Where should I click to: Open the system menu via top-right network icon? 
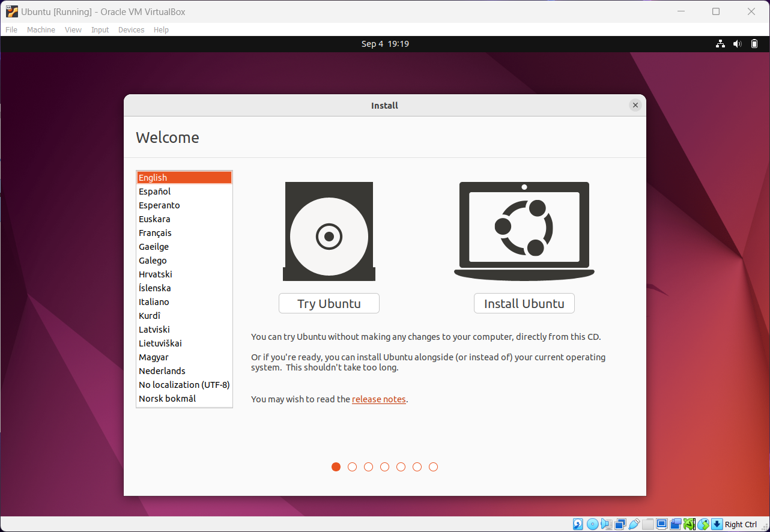point(720,43)
